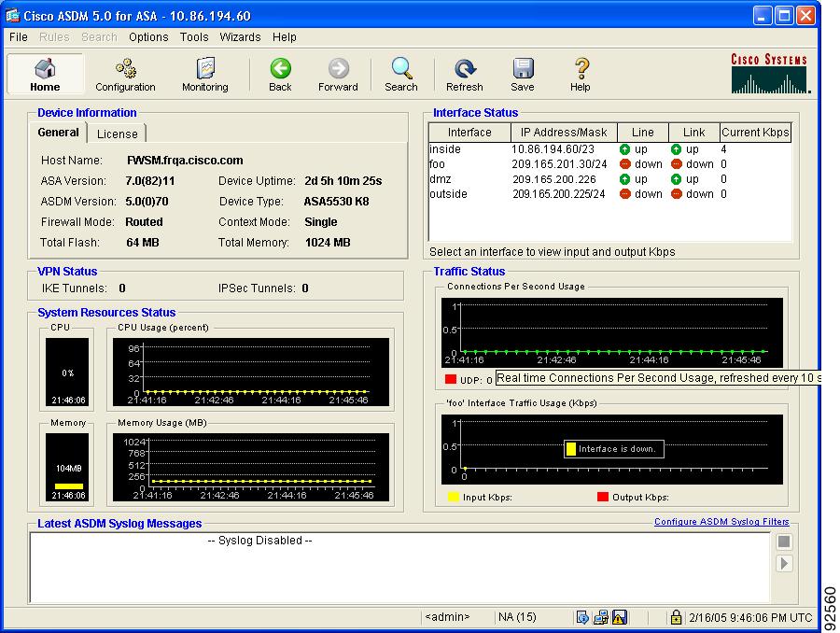The width and height of the screenshot is (840, 633).
Task: Click IP address 10.86.194.60/23
Action: point(553,149)
